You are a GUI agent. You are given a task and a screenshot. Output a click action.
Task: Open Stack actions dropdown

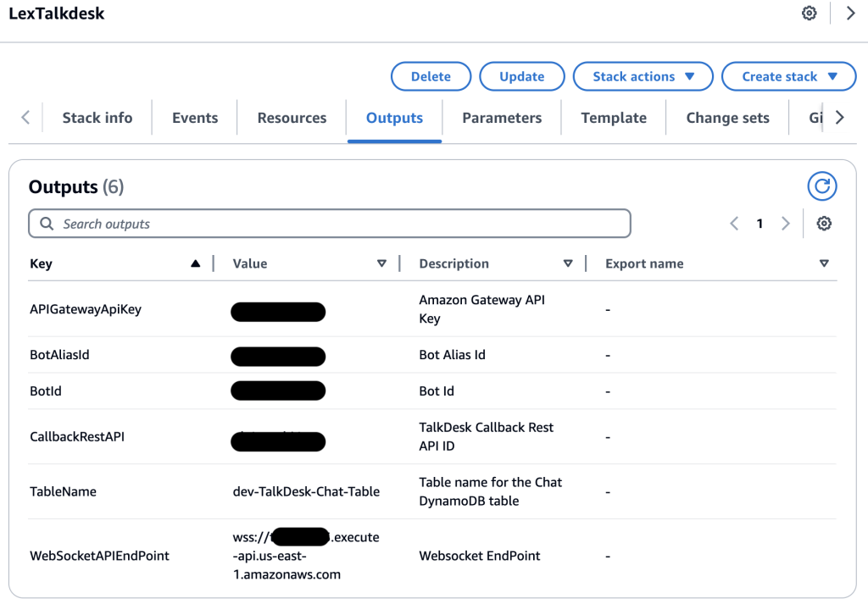pyautogui.click(x=643, y=76)
